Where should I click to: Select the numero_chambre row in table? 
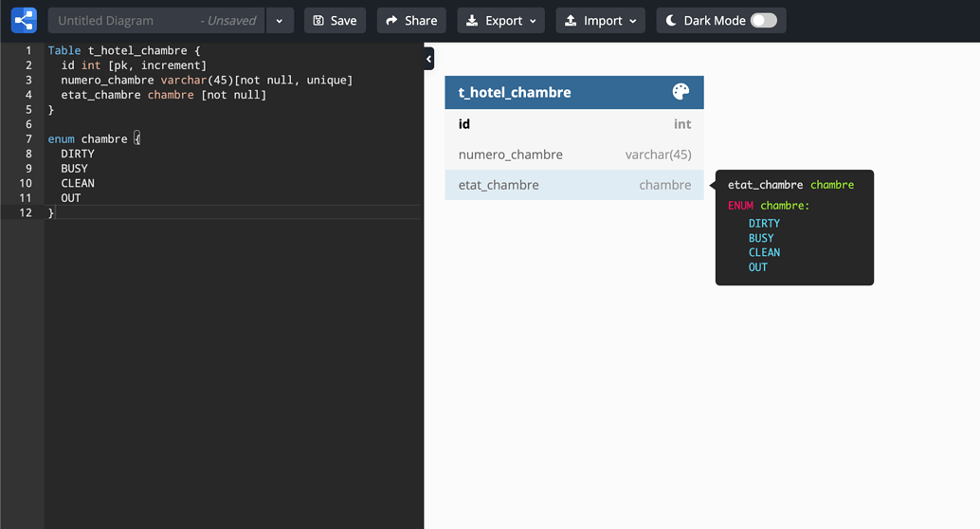pyautogui.click(x=573, y=155)
